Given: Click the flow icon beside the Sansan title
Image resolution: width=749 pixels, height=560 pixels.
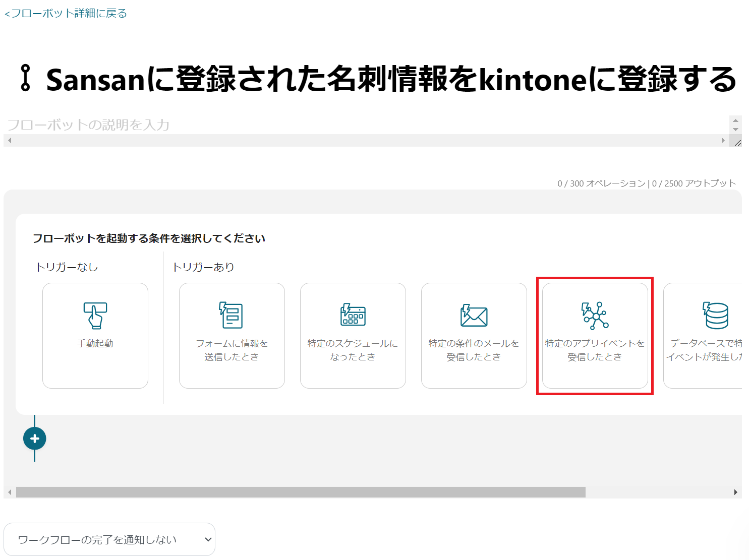Looking at the screenshot, I should pos(25,79).
